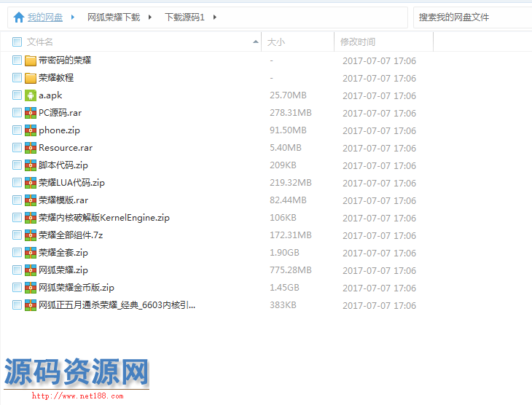Viewport: 532px width, 405px height.
Task: Click the archive icon for 荣耀全套.zip
Action: pyautogui.click(x=31, y=253)
